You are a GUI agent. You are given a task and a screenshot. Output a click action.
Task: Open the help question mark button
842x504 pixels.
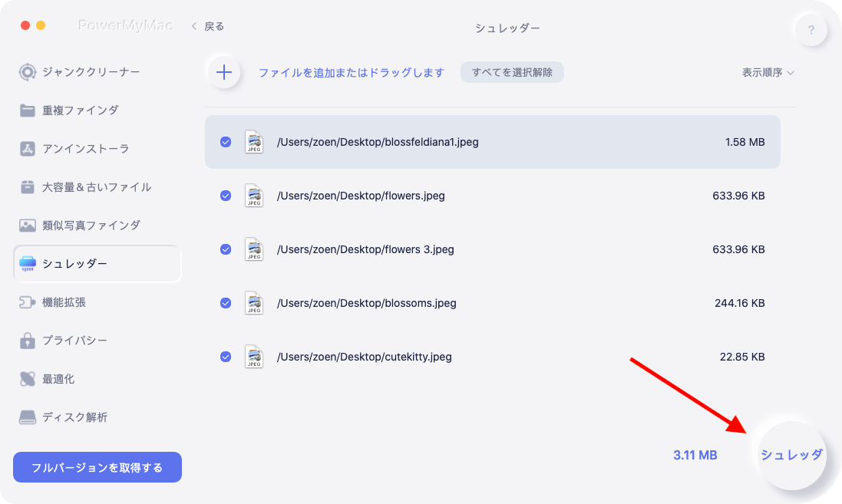[811, 29]
